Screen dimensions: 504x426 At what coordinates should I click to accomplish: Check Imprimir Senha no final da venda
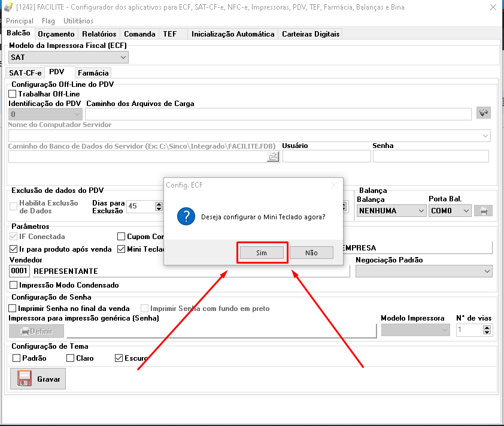click(12, 309)
